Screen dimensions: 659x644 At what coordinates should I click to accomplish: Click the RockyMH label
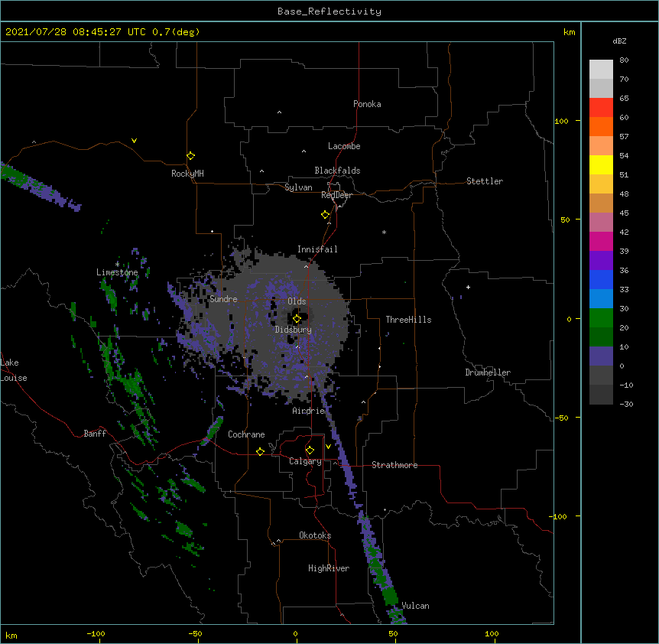tap(187, 174)
